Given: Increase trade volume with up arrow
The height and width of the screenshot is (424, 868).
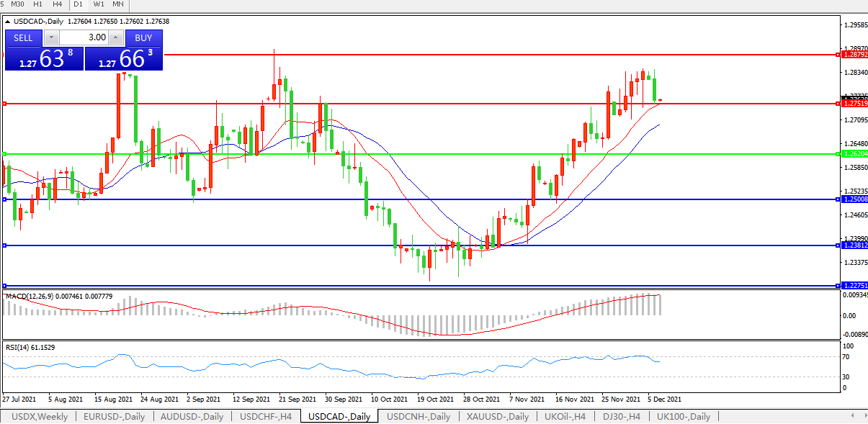Looking at the screenshot, I should (x=116, y=37).
